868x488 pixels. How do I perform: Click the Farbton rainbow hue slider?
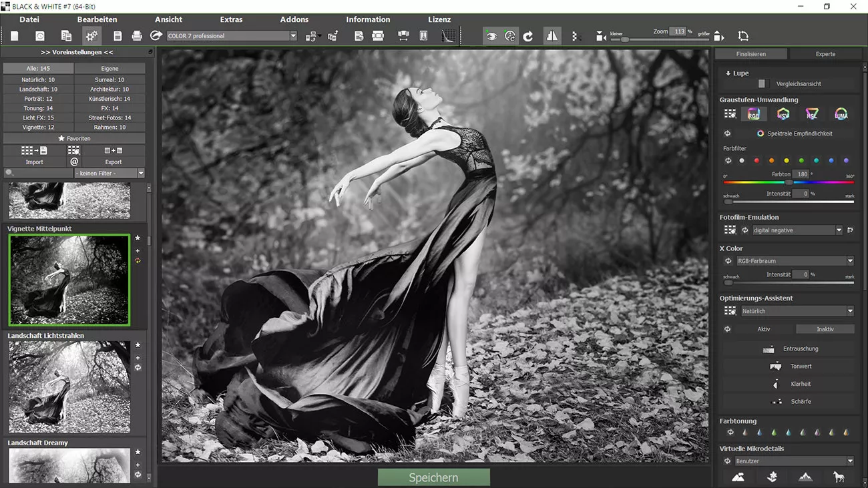pos(789,182)
